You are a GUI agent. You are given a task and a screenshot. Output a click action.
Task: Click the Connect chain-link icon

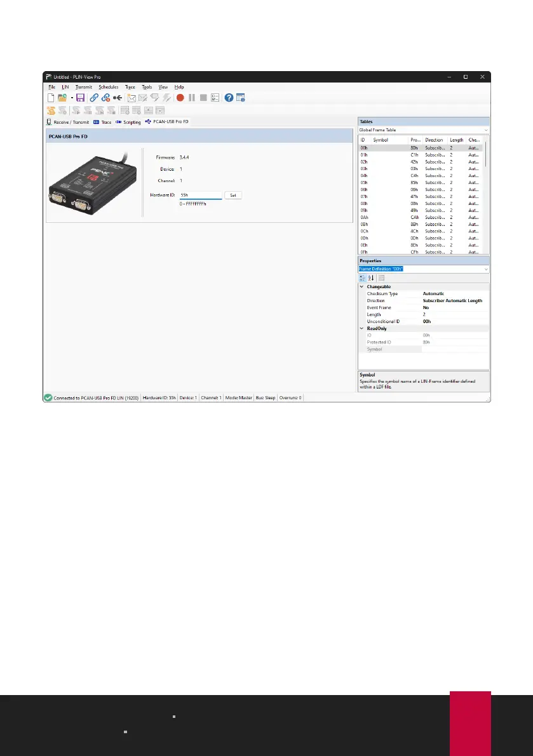click(94, 98)
